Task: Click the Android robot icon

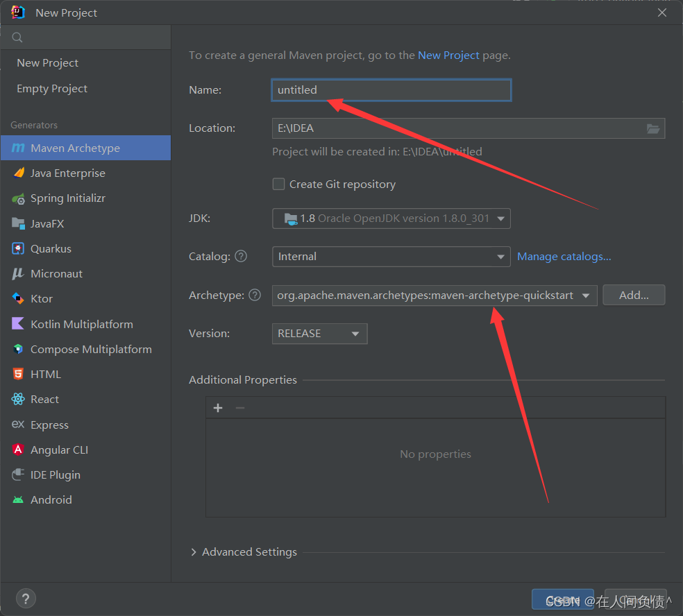Action: coord(18,499)
